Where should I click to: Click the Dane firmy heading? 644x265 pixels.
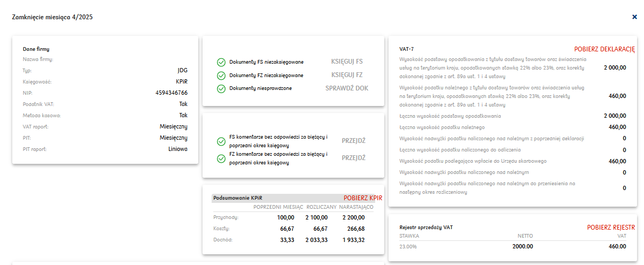pyautogui.click(x=36, y=49)
